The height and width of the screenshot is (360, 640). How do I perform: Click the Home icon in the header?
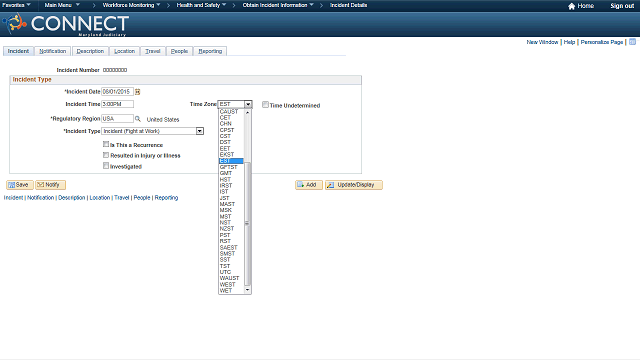click(571, 6)
